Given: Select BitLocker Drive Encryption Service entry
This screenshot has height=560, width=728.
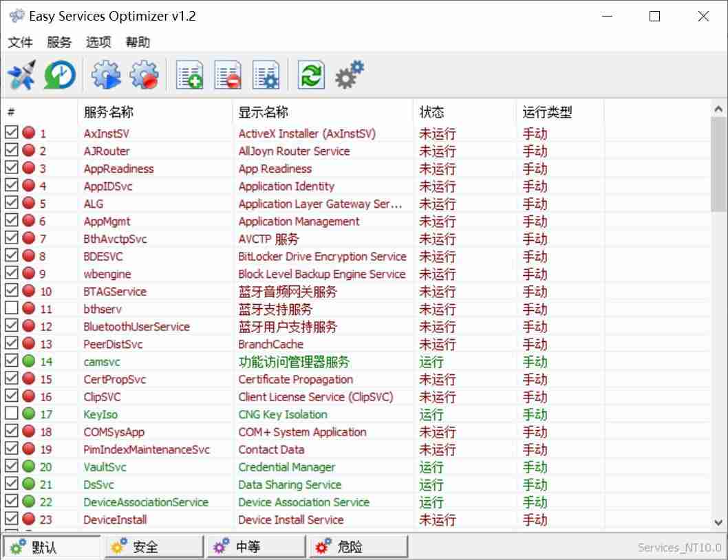Looking at the screenshot, I should (322, 257).
